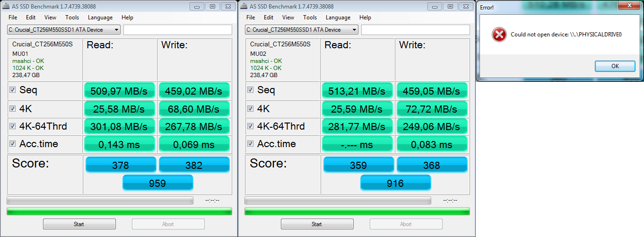Open drive selector dropdown in left window
The image size is (644, 237).
64,30
